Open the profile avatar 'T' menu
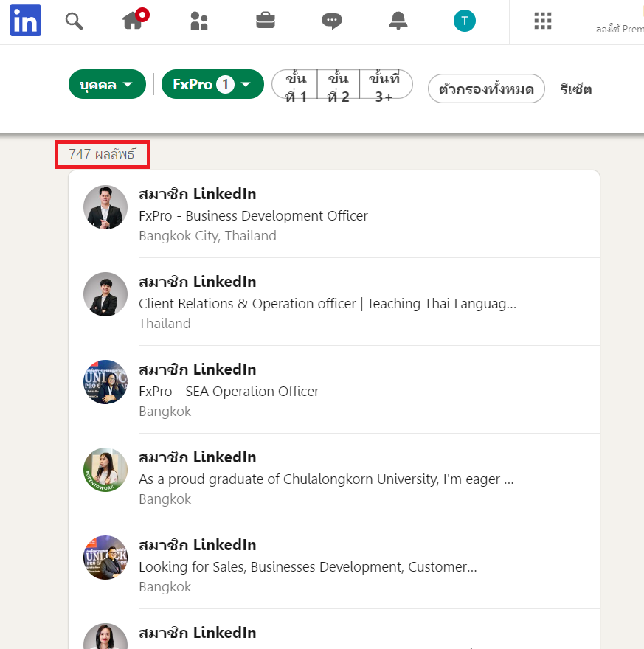 click(x=464, y=21)
